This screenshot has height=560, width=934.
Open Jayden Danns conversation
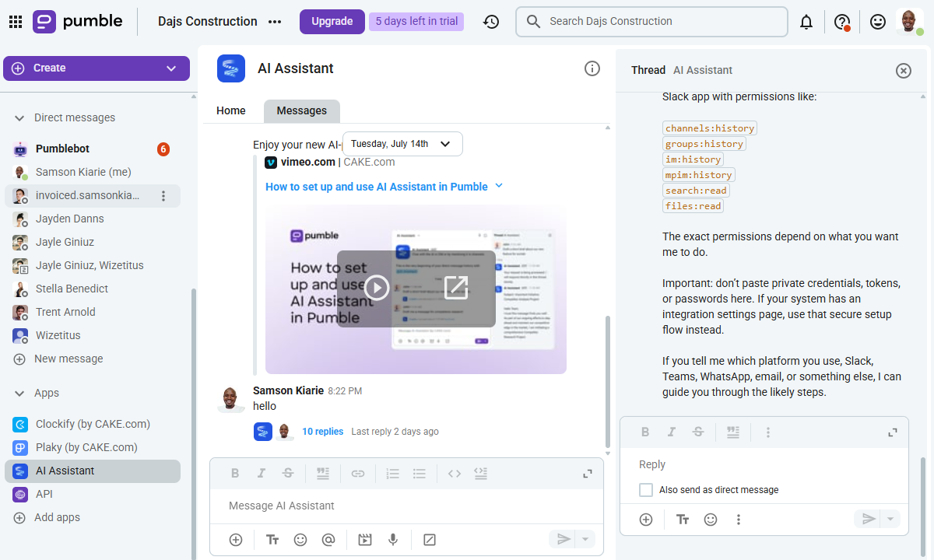coord(92,219)
